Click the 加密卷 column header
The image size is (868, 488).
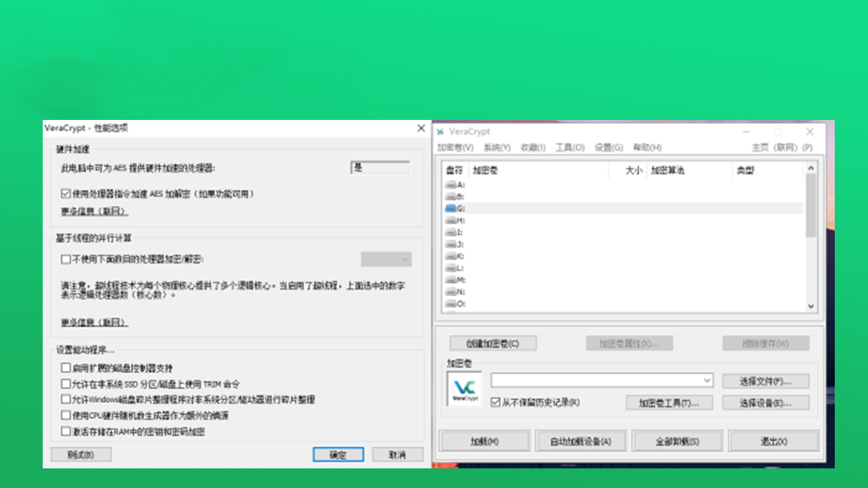point(538,170)
